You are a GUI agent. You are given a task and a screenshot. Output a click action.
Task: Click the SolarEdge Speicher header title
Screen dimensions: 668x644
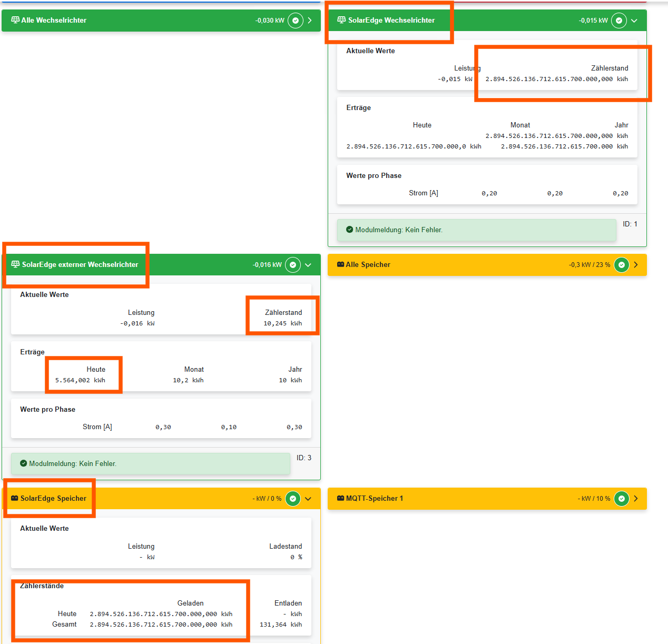pyautogui.click(x=53, y=498)
